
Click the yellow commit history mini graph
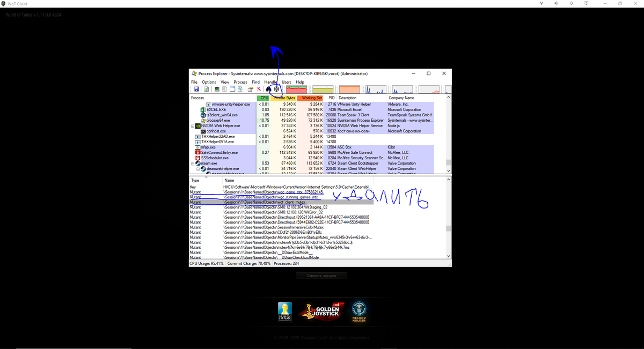pos(323,89)
